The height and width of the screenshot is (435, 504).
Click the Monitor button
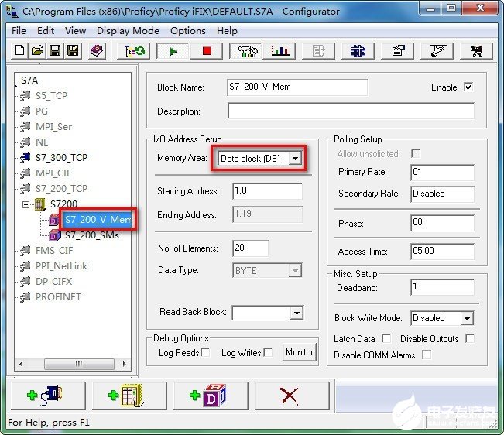(x=300, y=352)
